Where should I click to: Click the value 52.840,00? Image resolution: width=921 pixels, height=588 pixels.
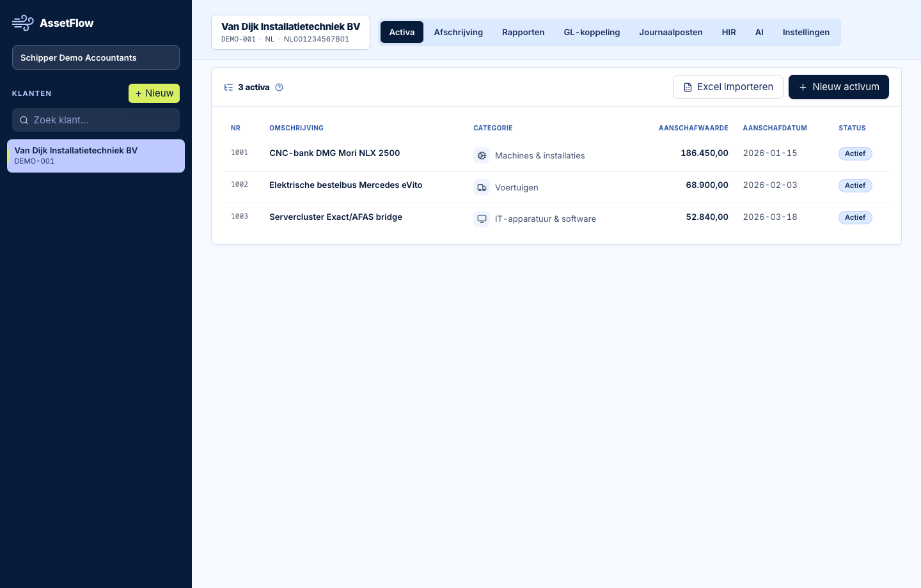pyautogui.click(x=707, y=217)
